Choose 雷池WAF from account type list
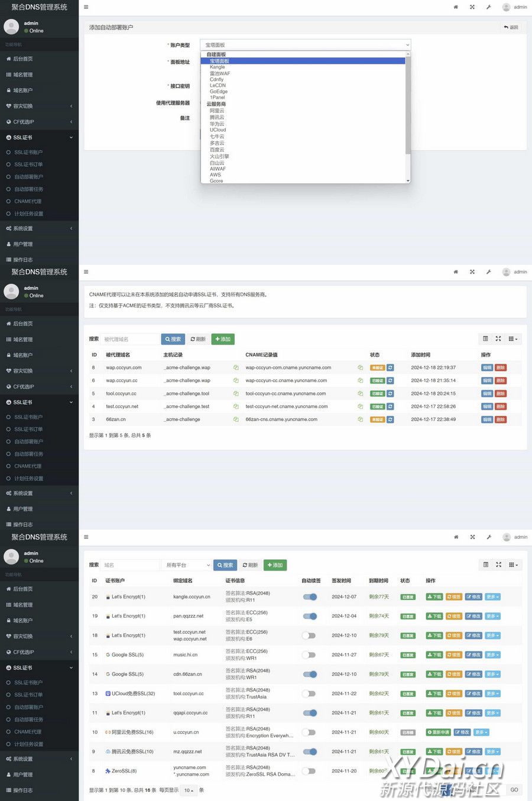532x801 pixels. click(220, 73)
